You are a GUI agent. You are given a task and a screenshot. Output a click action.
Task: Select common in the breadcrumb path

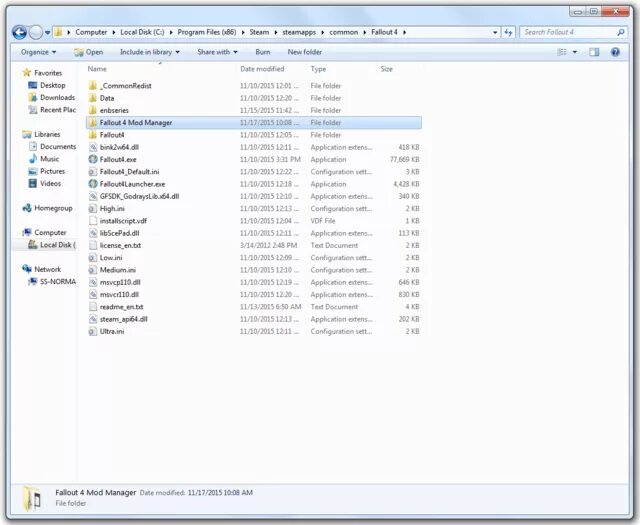[x=343, y=32]
